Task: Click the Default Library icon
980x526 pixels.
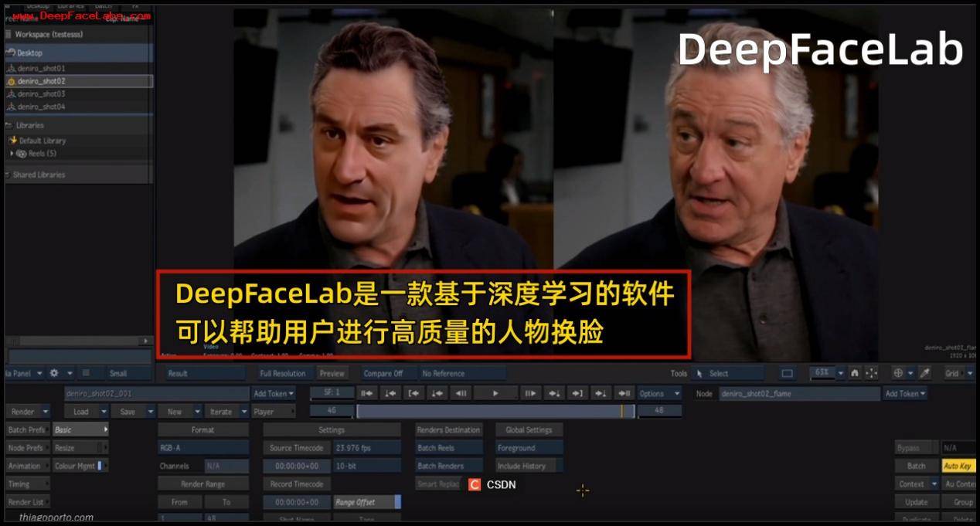Action: point(12,141)
